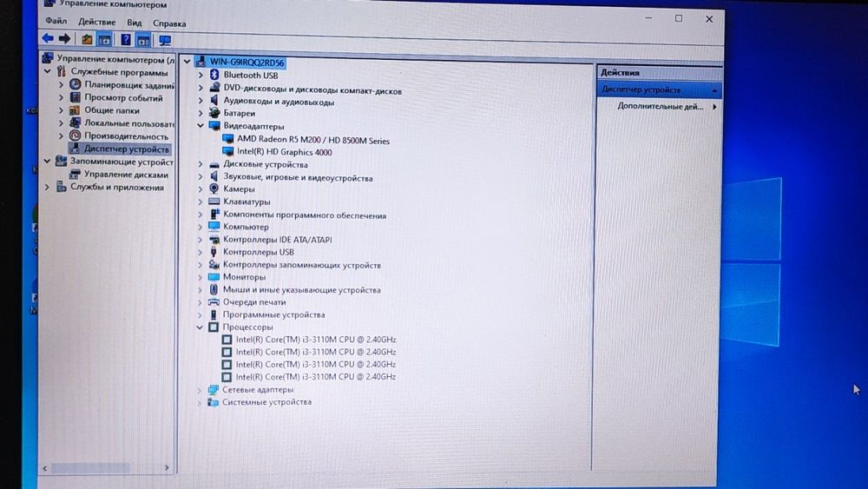This screenshot has height=489, width=868.
Task: Collapse the WIN-G9IRQQ2RD56 root node
Action: pos(187,62)
